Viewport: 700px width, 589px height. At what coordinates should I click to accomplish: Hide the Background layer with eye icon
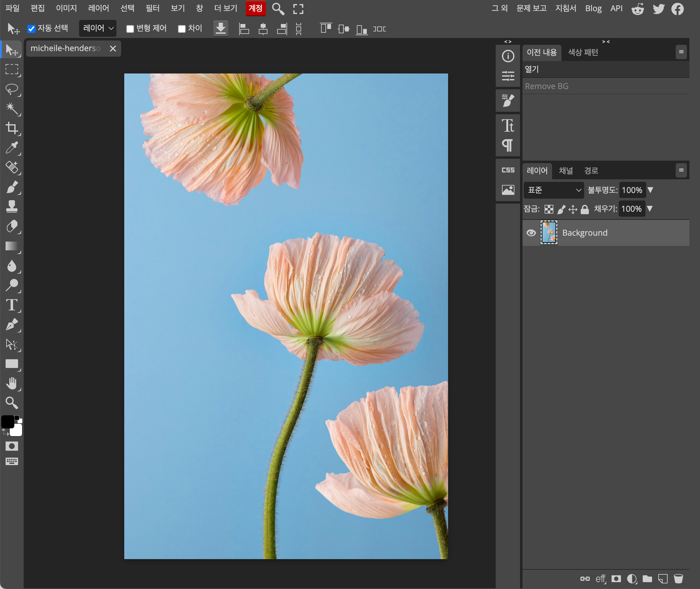click(531, 233)
